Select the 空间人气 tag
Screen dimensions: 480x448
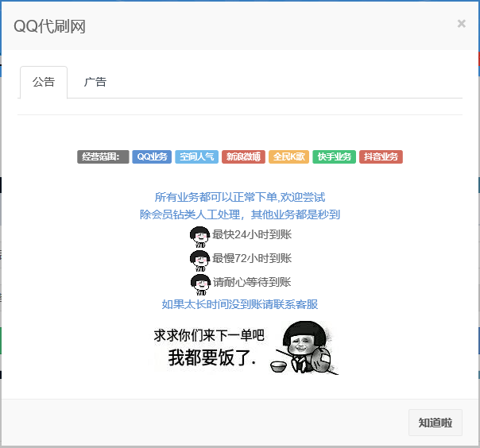click(196, 156)
